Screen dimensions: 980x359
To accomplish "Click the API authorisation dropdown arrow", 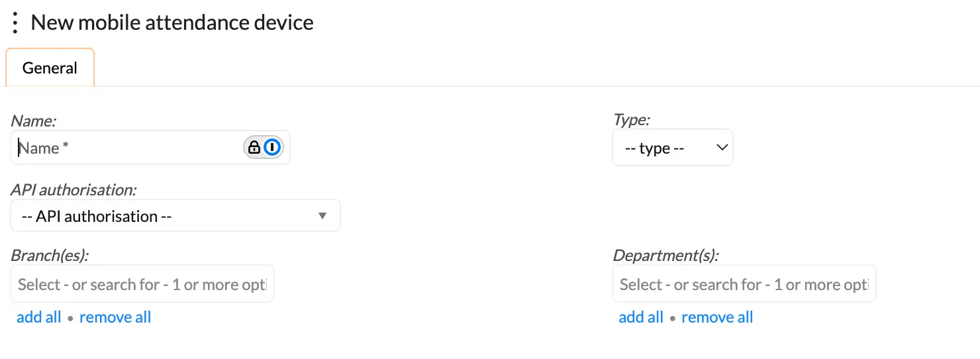I will point(322,216).
